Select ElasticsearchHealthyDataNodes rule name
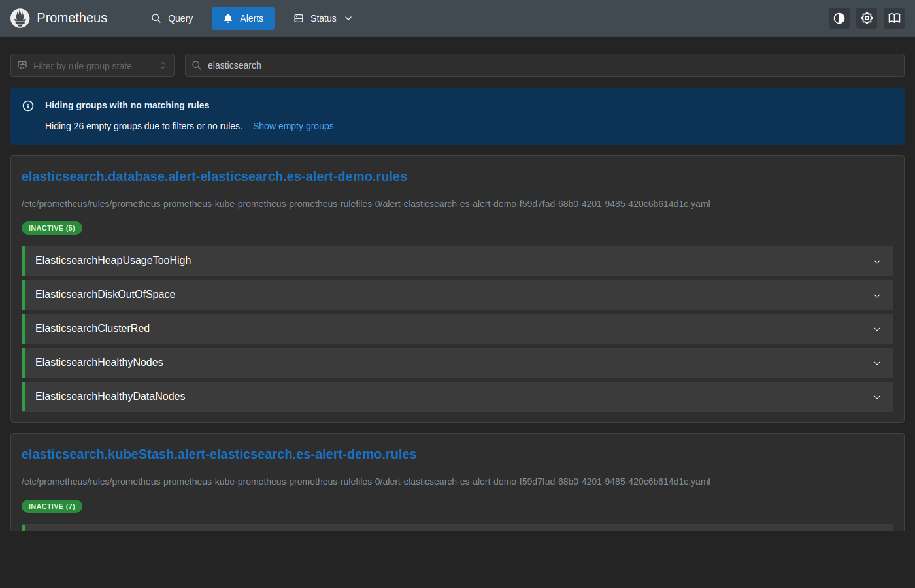Screen dimensions: 915x588 point(110,397)
